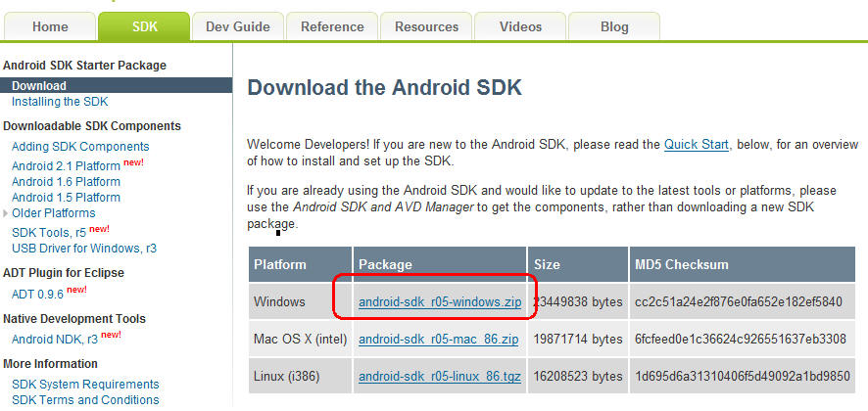This screenshot has height=411, width=868.
Task: Open Android 1.6 Platform page
Action: 66,182
